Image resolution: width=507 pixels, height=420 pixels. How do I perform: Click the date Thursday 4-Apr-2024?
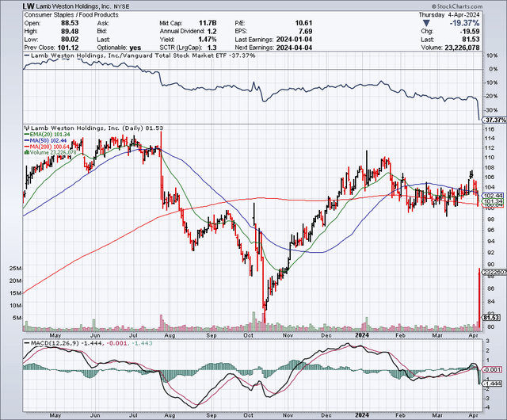point(449,15)
